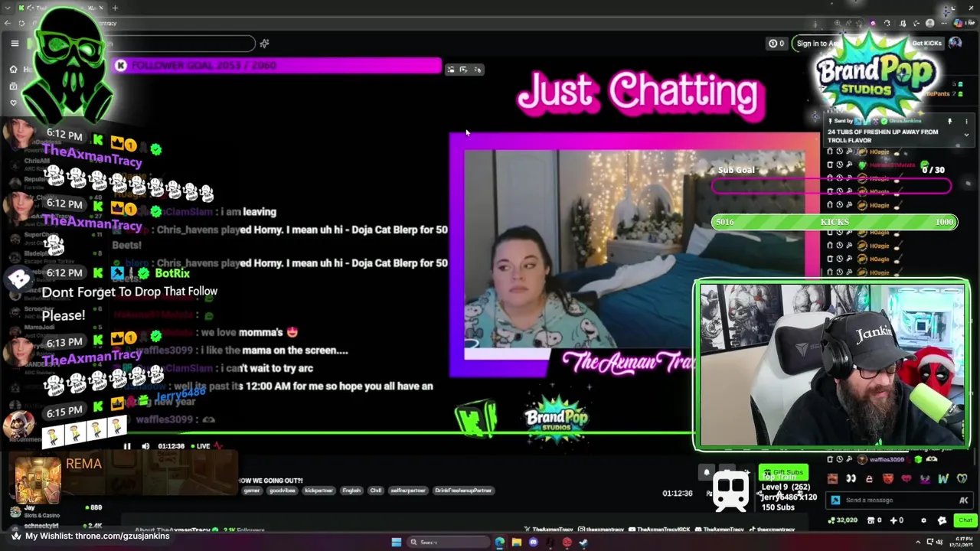
Task: Click the sparkle icon next to Kick search
Action: [264, 44]
